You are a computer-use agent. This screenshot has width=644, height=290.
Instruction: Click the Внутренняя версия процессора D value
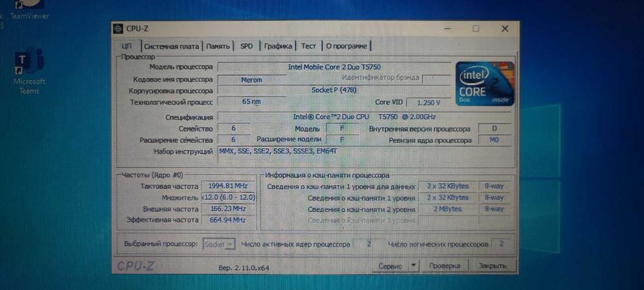click(495, 129)
